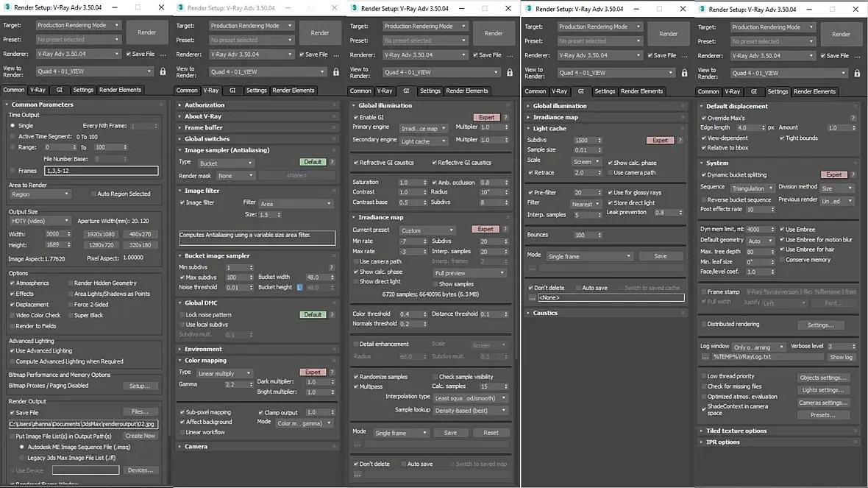This screenshot has width=868, height=488.
Task: Click the '...' button after Save File in the Common Parameters window
Action: tap(163, 54)
